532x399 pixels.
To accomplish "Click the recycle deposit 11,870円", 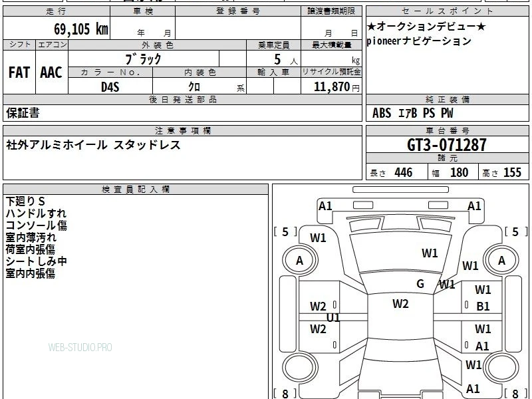I will pyautogui.click(x=336, y=87).
